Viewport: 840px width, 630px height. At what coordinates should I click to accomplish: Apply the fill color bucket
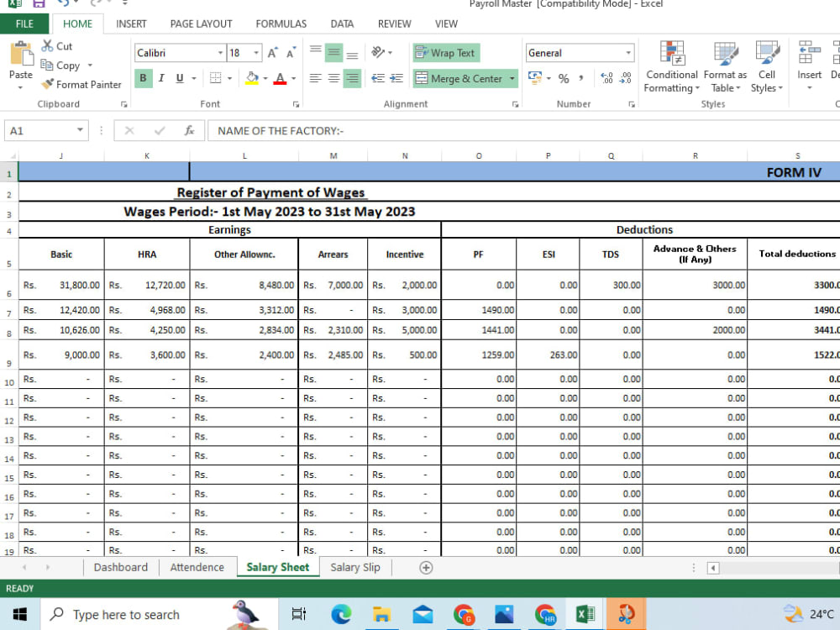tap(252, 78)
